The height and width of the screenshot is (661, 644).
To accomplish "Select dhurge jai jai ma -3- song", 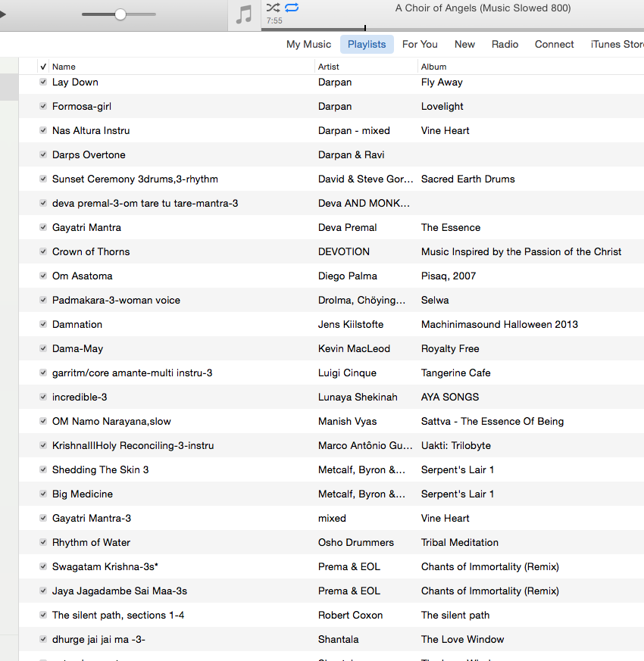I will tap(98, 640).
